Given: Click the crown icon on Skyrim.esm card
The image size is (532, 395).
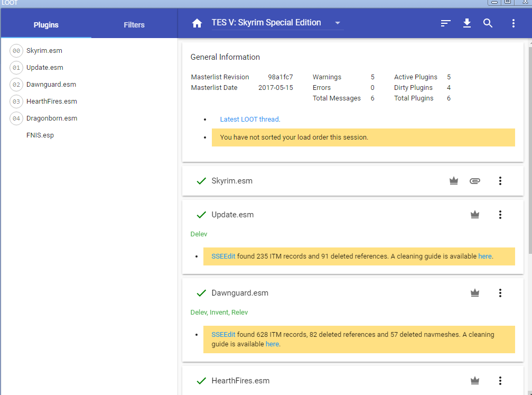Looking at the screenshot, I should pos(453,181).
